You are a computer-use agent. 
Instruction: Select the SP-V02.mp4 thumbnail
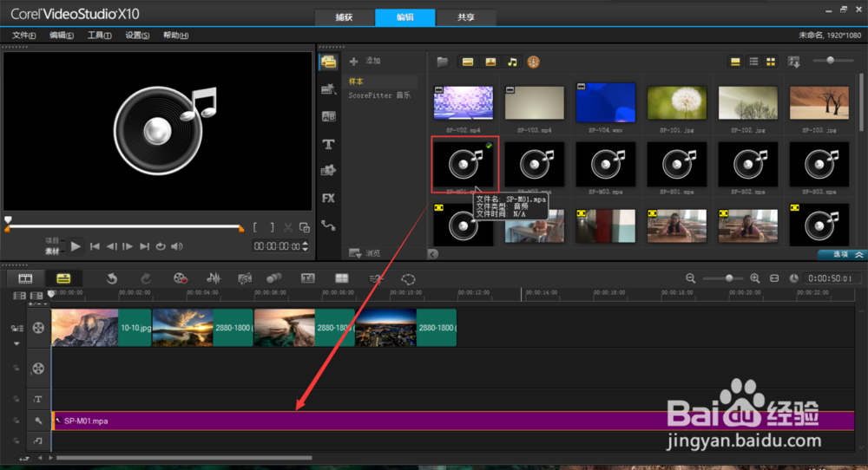point(464,103)
